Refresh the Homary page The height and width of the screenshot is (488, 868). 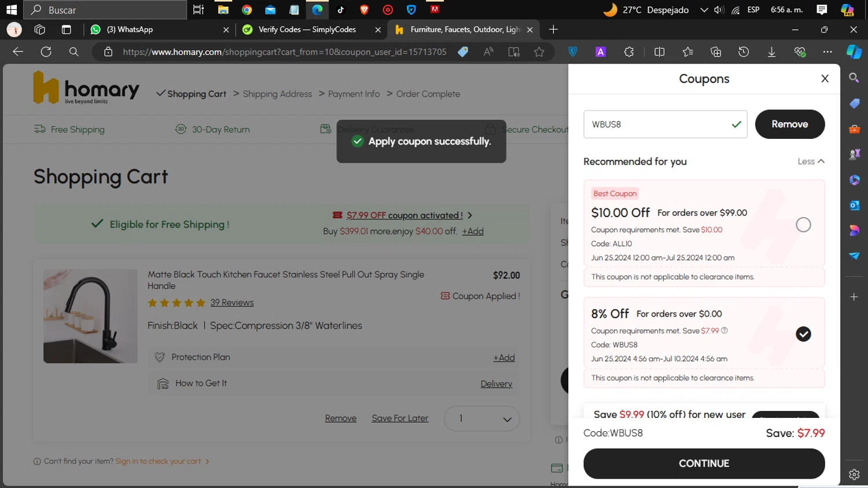(x=46, y=52)
